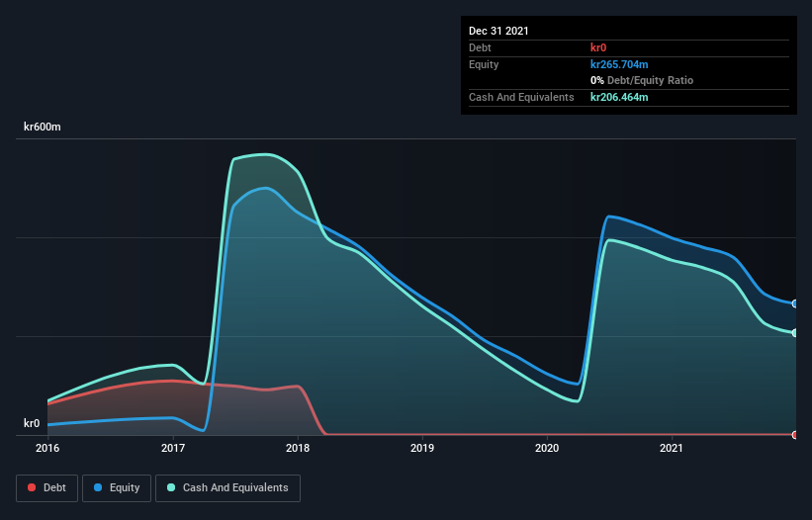Screen dimensions: 812x520
Task: Click the kr206.464m Cash value
Action: click(619, 97)
